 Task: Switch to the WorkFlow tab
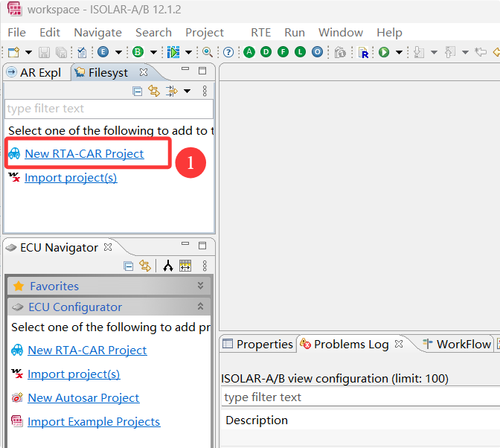pyautogui.click(x=457, y=345)
